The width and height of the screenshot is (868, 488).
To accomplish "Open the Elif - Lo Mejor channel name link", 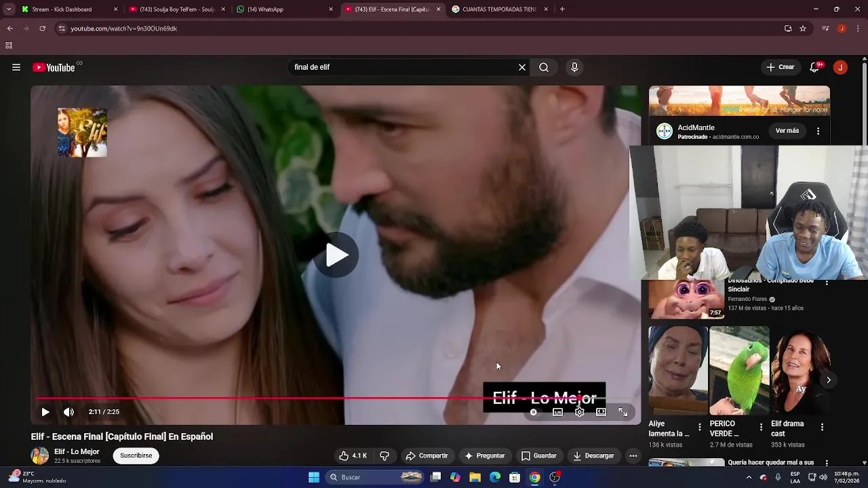I will [77, 451].
